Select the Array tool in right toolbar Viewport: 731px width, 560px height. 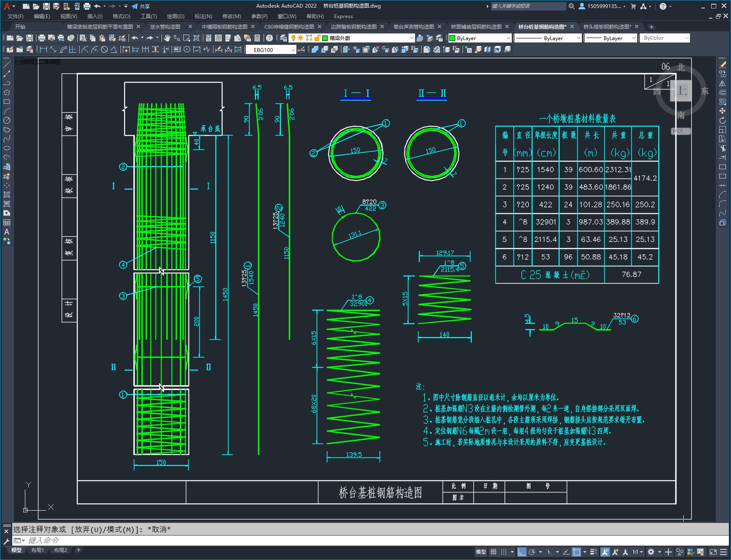(723, 102)
